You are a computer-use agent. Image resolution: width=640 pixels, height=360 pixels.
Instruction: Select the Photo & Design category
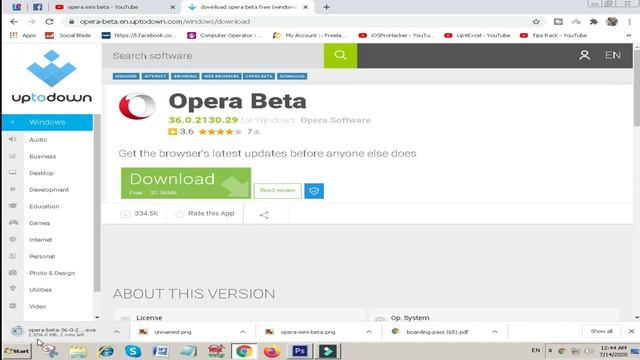[x=52, y=273]
